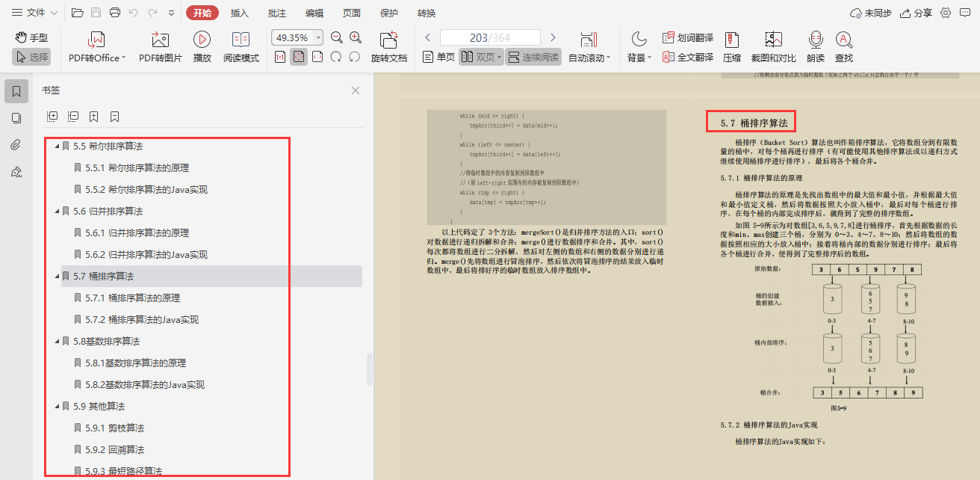Collapse the 5.6 归并排序算法 node
The image size is (980, 480).
(x=57, y=212)
